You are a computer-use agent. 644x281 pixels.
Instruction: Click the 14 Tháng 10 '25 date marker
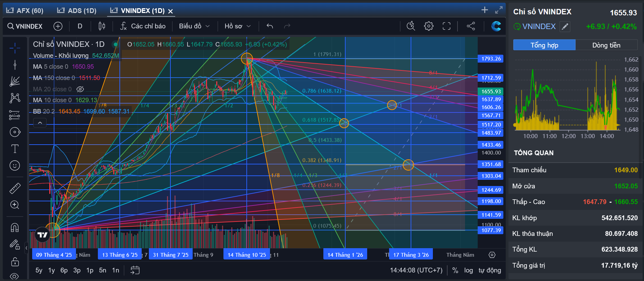(247, 255)
